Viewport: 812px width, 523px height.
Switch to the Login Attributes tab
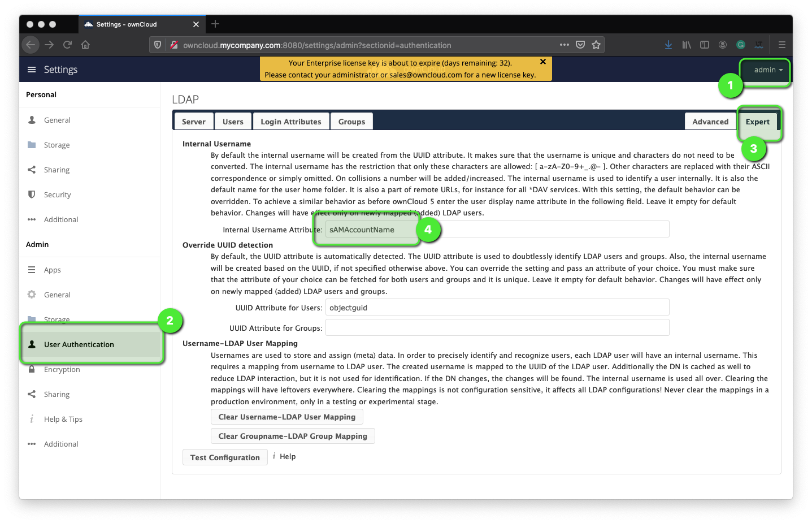point(291,121)
